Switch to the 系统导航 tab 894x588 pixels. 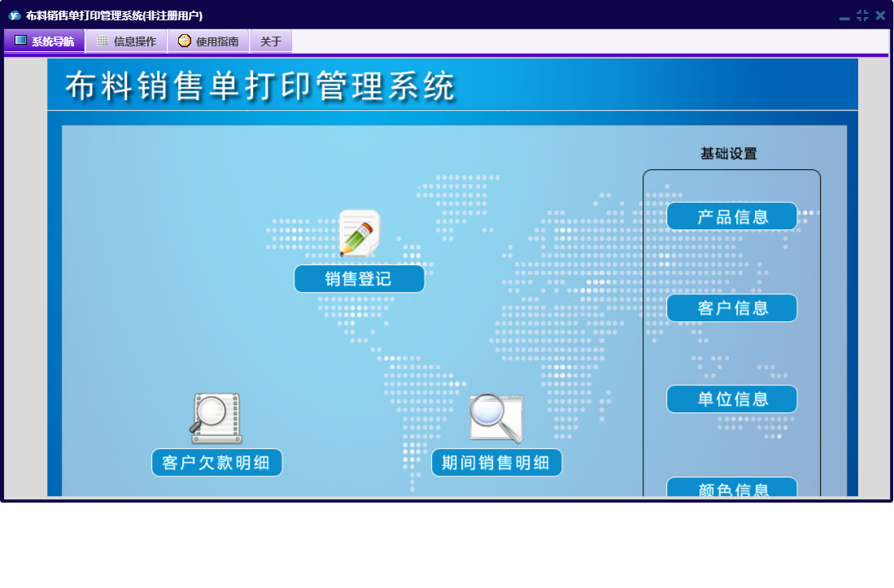(45, 41)
